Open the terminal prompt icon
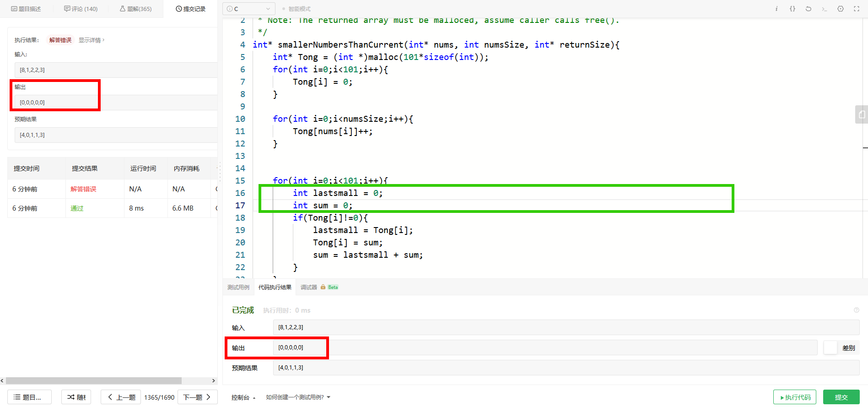The width and height of the screenshot is (868, 407). pos(824,9)
